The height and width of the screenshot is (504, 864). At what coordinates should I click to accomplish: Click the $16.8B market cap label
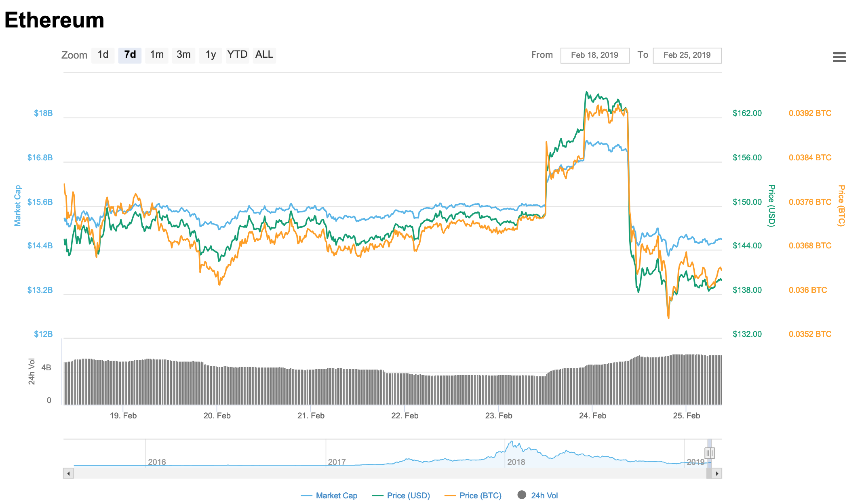[x=40, y=157]
